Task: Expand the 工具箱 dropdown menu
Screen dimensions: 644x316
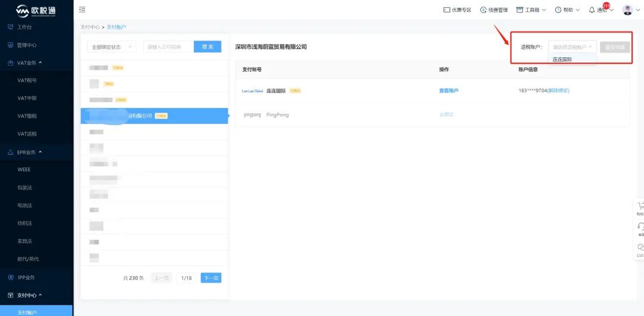Action: 531,10
